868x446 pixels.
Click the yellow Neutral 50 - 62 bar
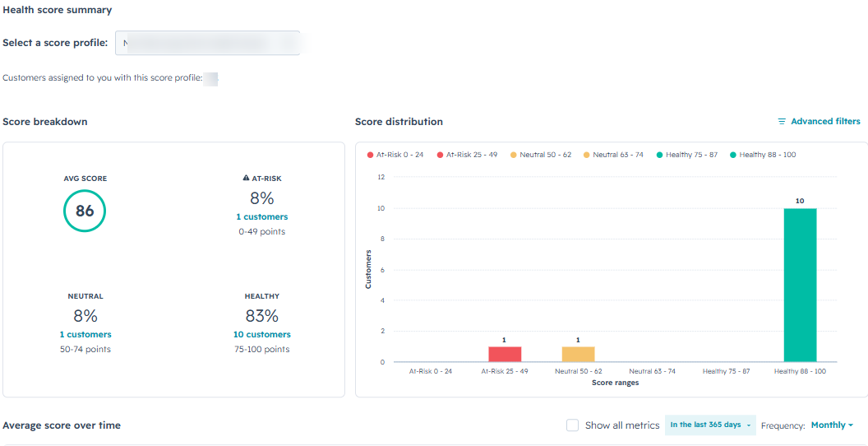(579, 354)
